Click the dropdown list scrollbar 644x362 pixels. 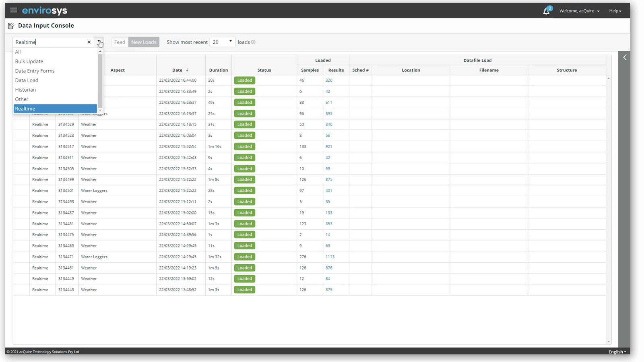100,80
